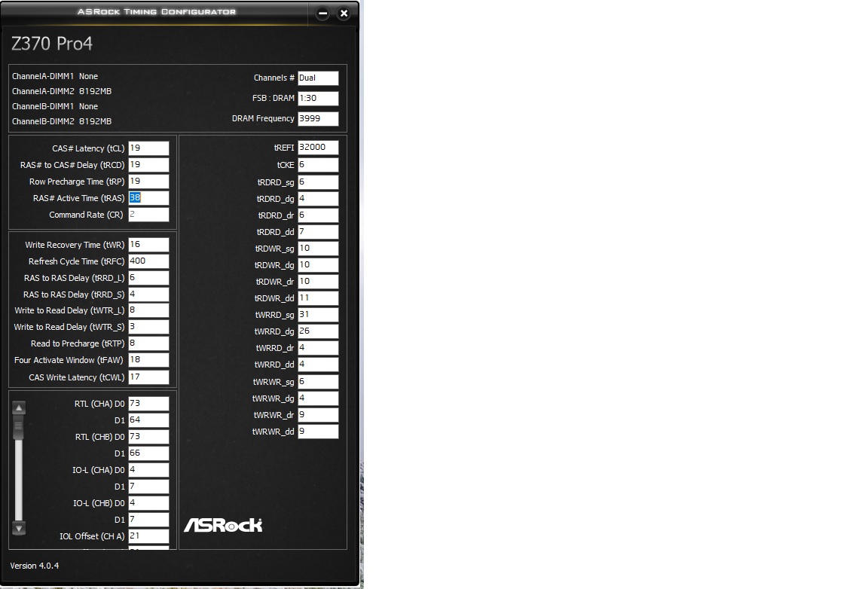Edit the tWRRD_dr field
The width and height of the screenshot is (868, 589).
pos(318,348)
